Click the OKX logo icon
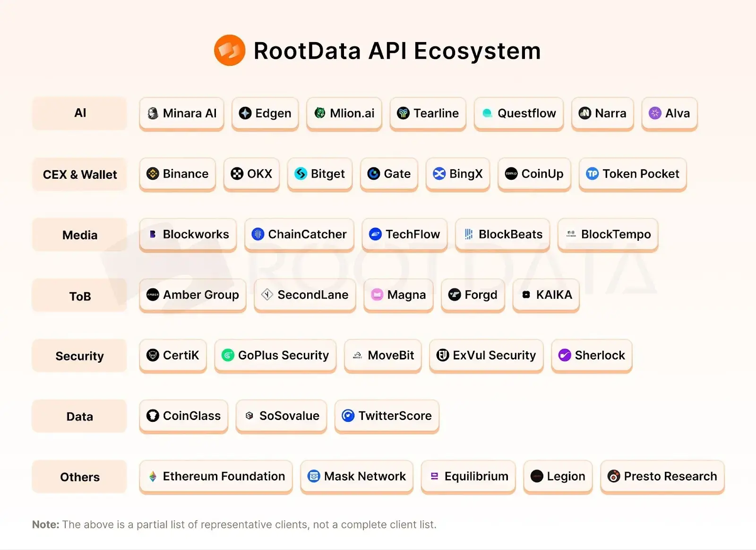 [237, 174]
